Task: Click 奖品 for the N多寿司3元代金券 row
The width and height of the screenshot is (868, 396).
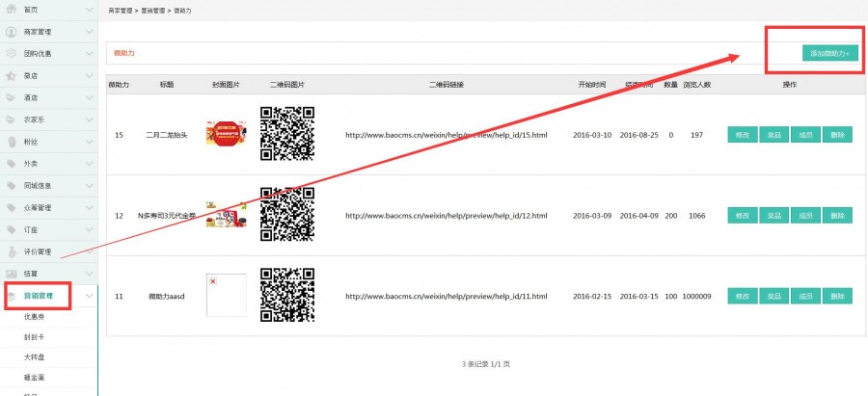Action: tap(773, 215)
